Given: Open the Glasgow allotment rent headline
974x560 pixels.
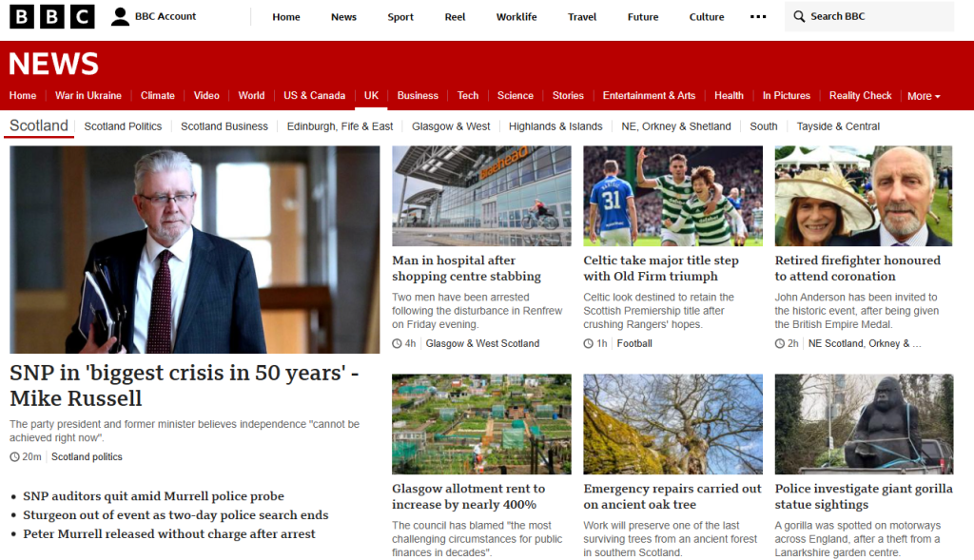Looking at the screenshot, I should [x=468, y=496].
